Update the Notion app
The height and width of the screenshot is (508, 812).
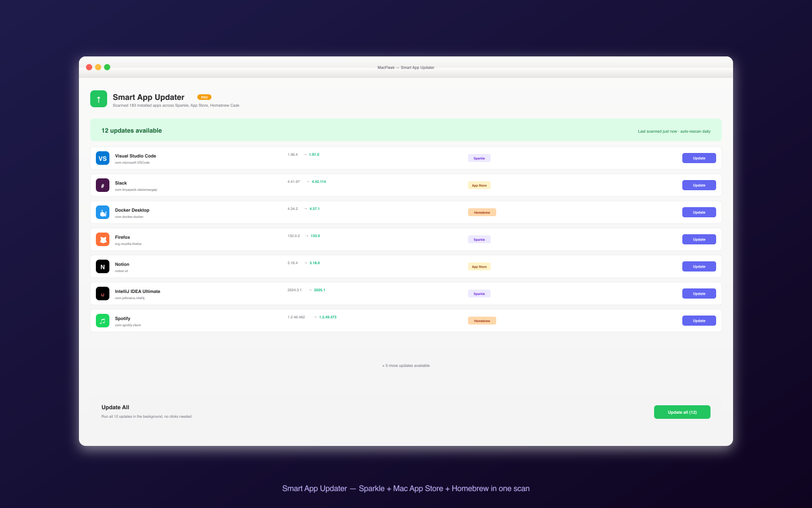(699, 266)
